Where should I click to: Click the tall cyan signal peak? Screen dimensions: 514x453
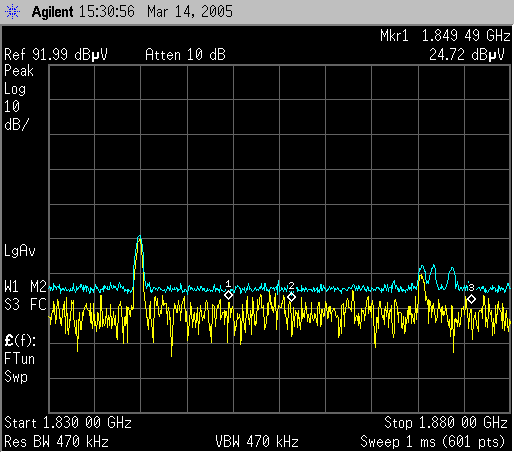point(139,237)
